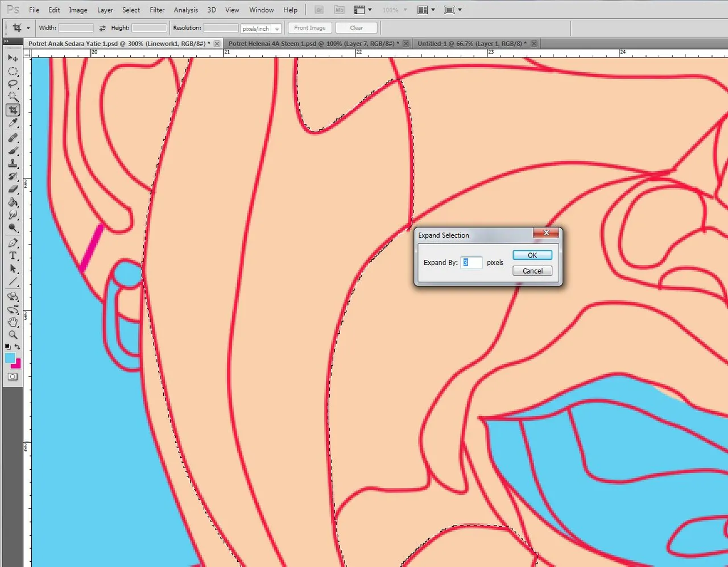728x567 pixels.
Task: Select the Smudge tool
Action: [x=13, y=215]
